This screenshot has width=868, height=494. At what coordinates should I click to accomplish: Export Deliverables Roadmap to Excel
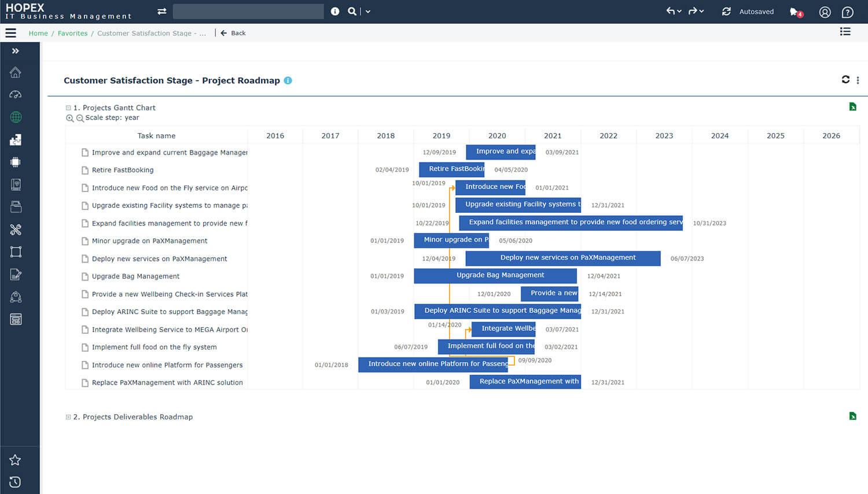[x=852, y=415]
